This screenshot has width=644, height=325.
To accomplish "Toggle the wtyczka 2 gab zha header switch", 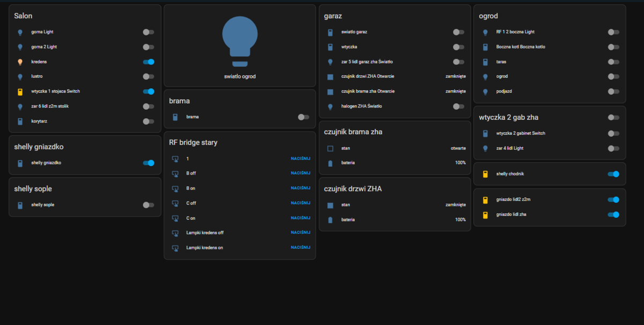I will coord(613,117).
